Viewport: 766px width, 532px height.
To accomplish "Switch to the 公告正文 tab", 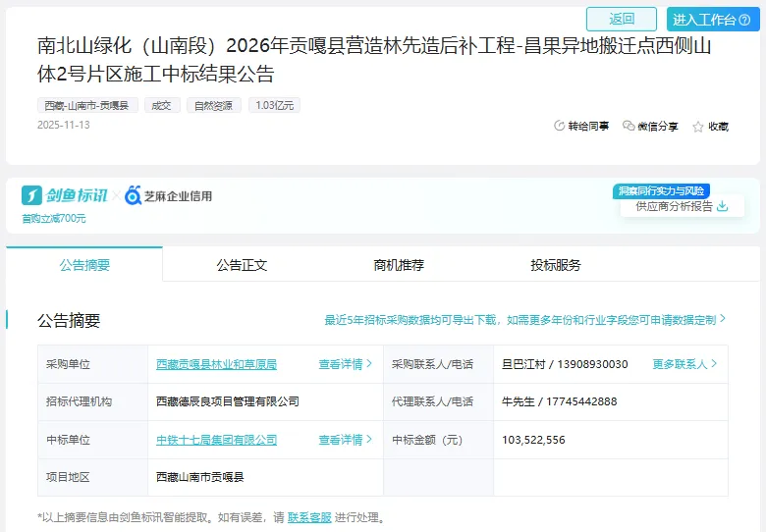I will pos(242,265).
